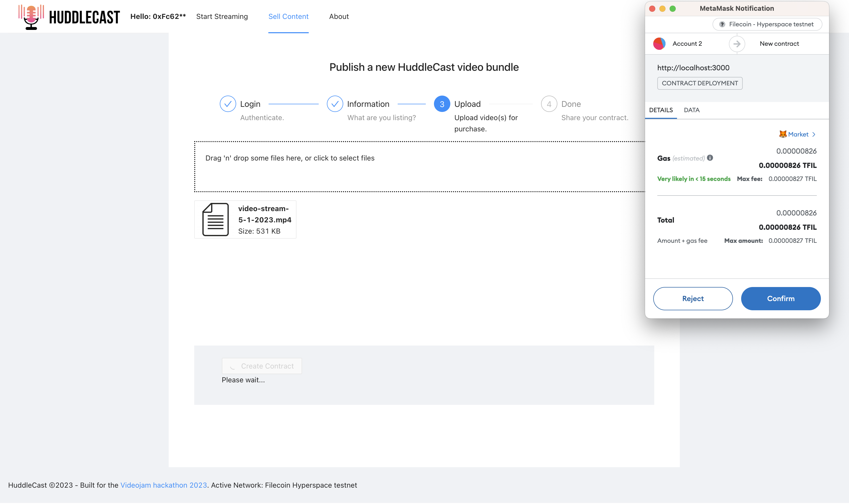Image resolution: width=849 pixels, height=504 pixels.
Task: Open the Videojam hackathon 2023 link
Action: point(164,485)
